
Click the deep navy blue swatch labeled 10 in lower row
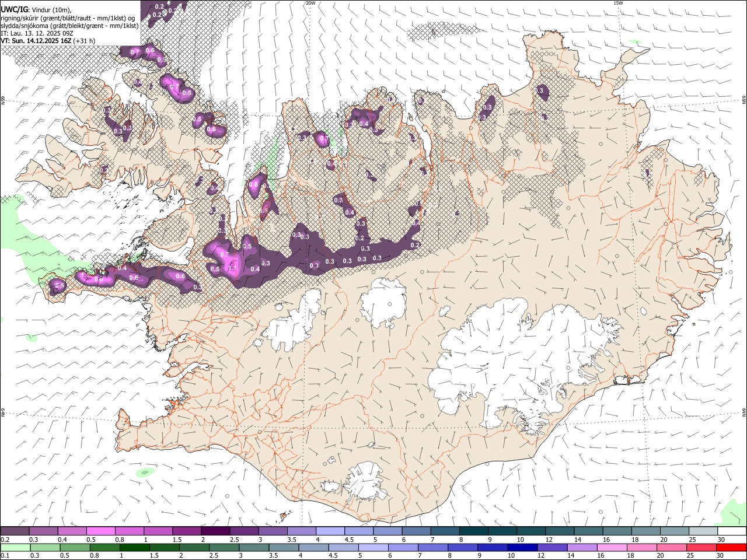click(522, 548)
